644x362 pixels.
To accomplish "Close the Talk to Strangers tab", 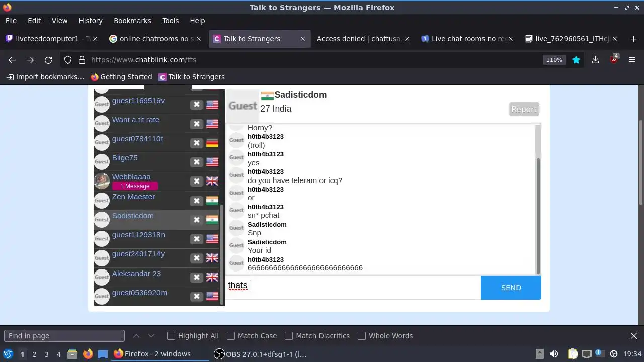I will (x=302, y=39).
